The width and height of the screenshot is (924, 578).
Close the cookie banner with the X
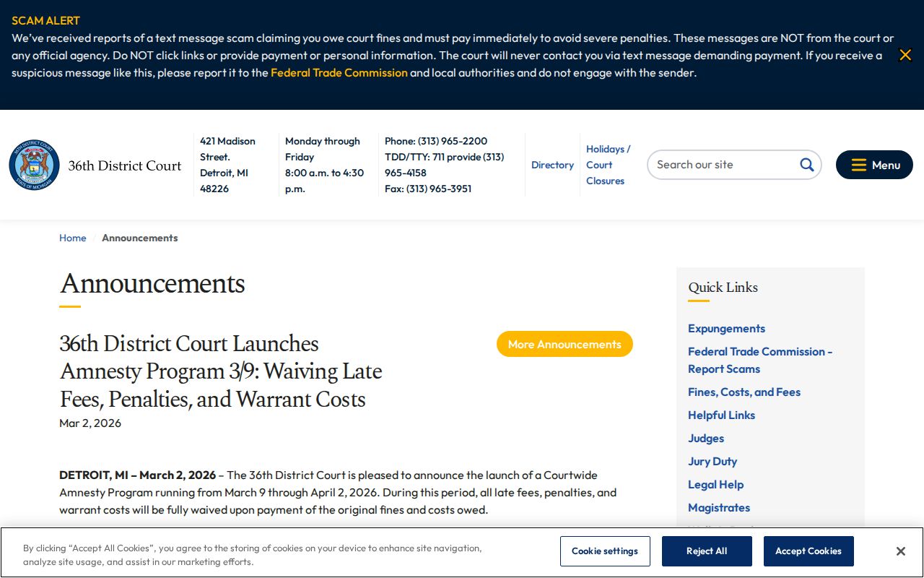point(900,551)
